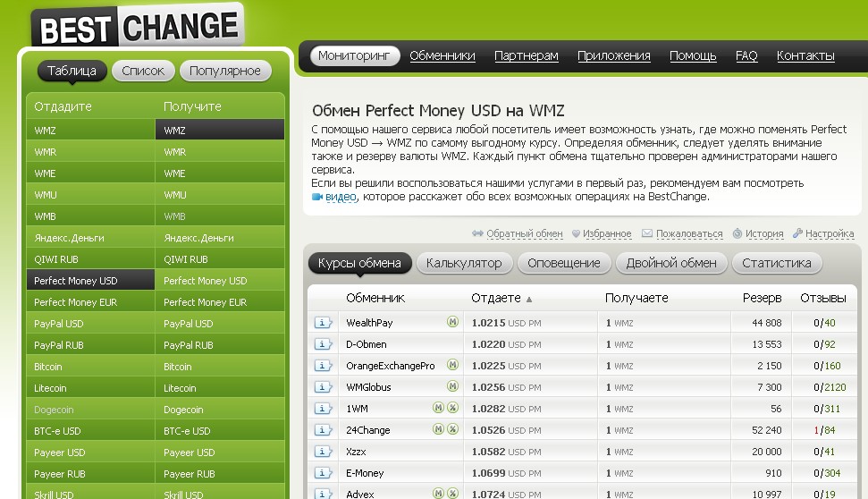This screenshot has width=868, height=499.
Task: Open Мониторинг in the top menu
Action: 354,56
